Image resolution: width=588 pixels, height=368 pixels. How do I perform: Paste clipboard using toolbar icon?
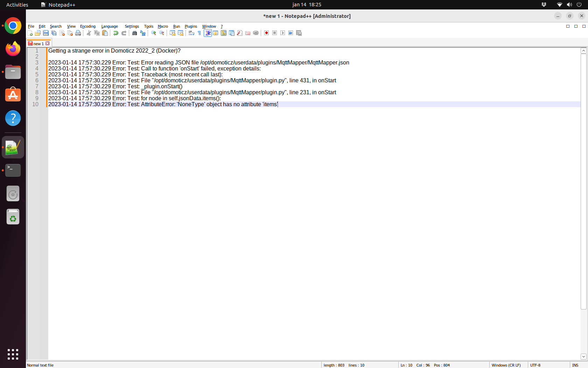pos(105,33)
